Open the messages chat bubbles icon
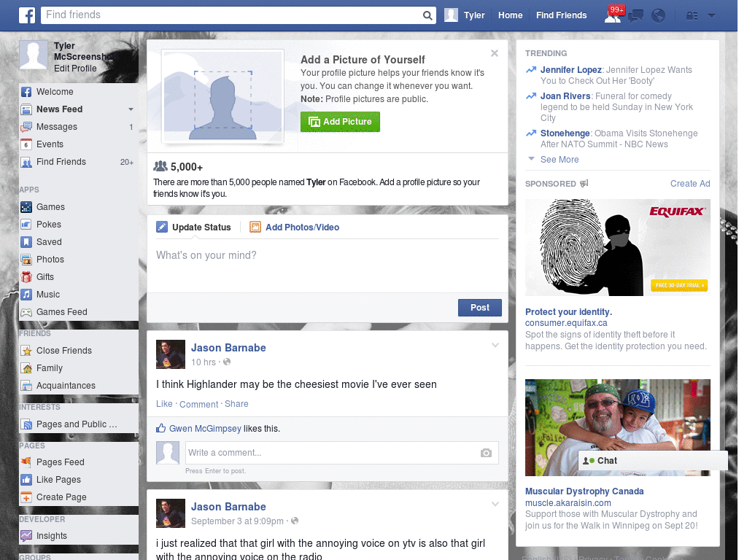The image size is (747, 560). pos(635,16)
